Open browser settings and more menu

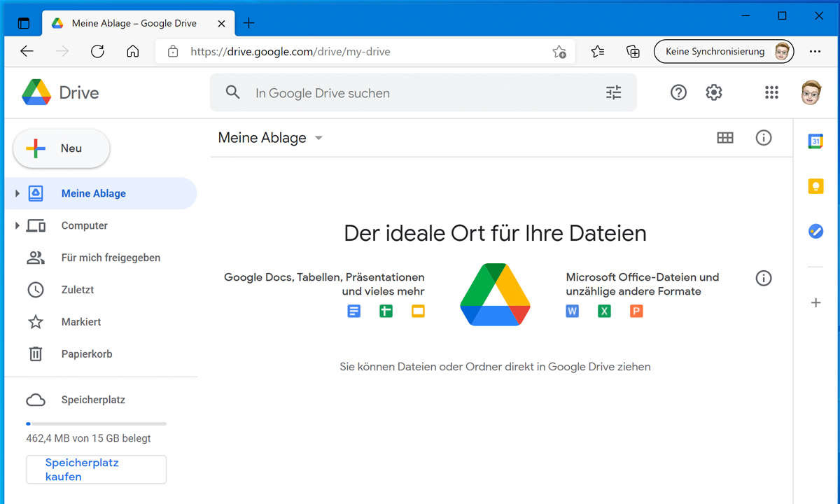[815, 51]
